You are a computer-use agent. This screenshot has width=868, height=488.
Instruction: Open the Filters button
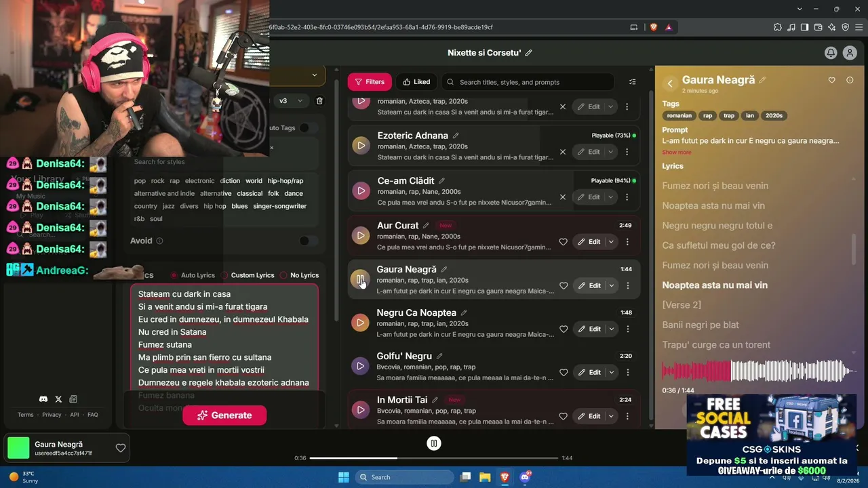point(370,82)
